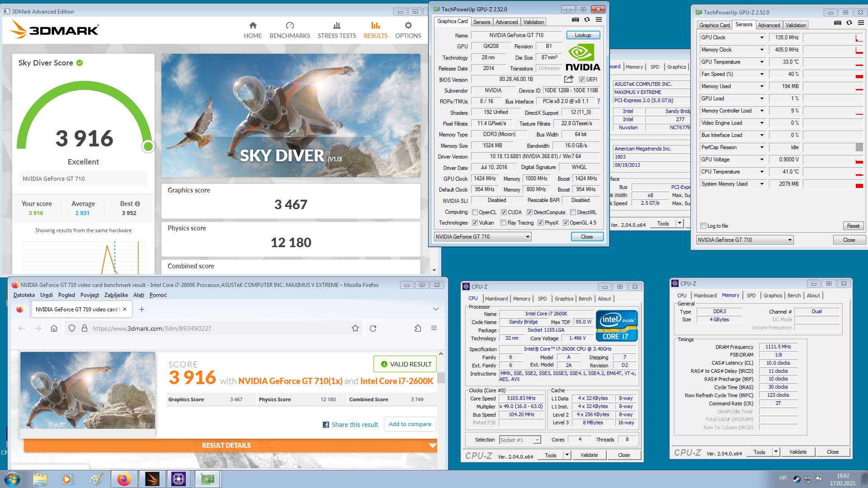Image resolution: width=868 pixels, height=488 pixels.
Task: Open CPU-Z taskbar icon
Action: (x=179, y=479)
